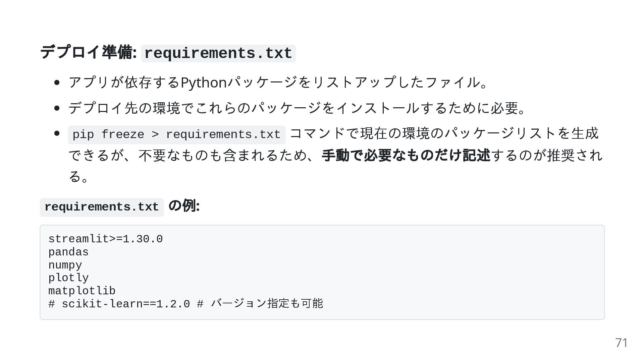This screenshot has height=362, width=644.
Task: Click the plotly line in the code block
Action: [68, 278]
